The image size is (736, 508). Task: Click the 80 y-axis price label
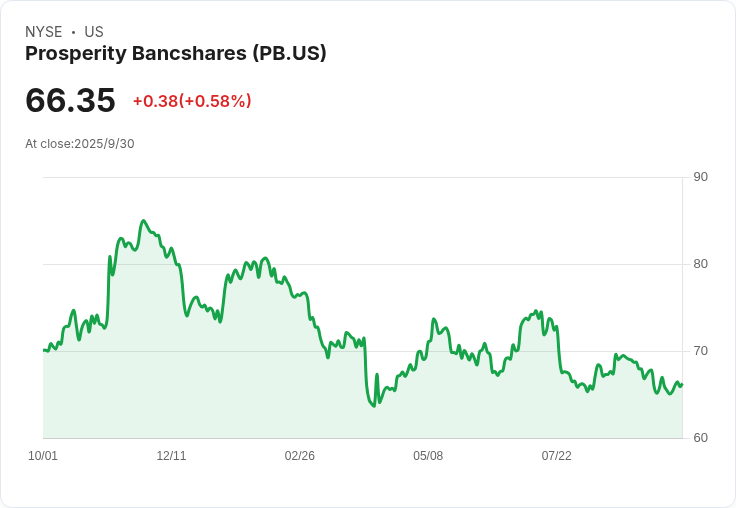pos(701,264)
